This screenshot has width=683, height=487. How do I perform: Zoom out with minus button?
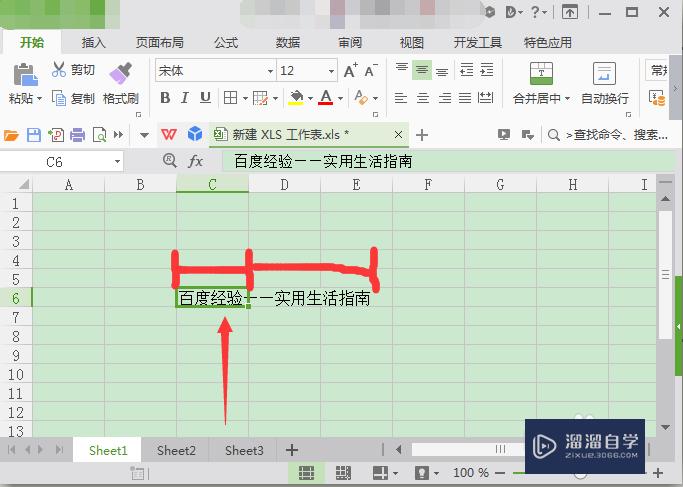point(500,473)
